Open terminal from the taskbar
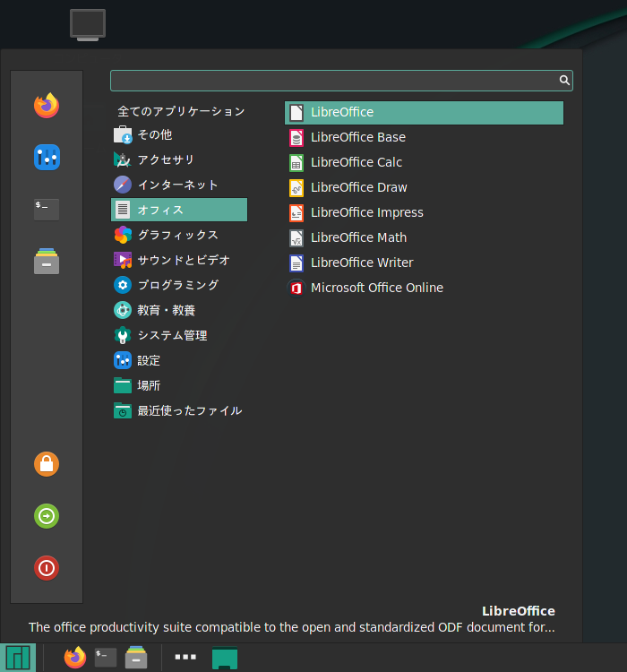This screenshot has height=672, width=627. pos(106,658)
